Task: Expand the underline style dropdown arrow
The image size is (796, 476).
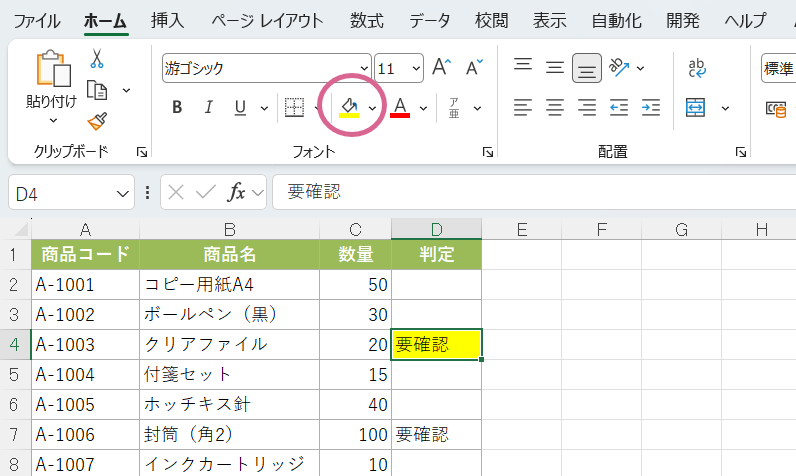Action: pyautogui.click(x=264, y=108)
